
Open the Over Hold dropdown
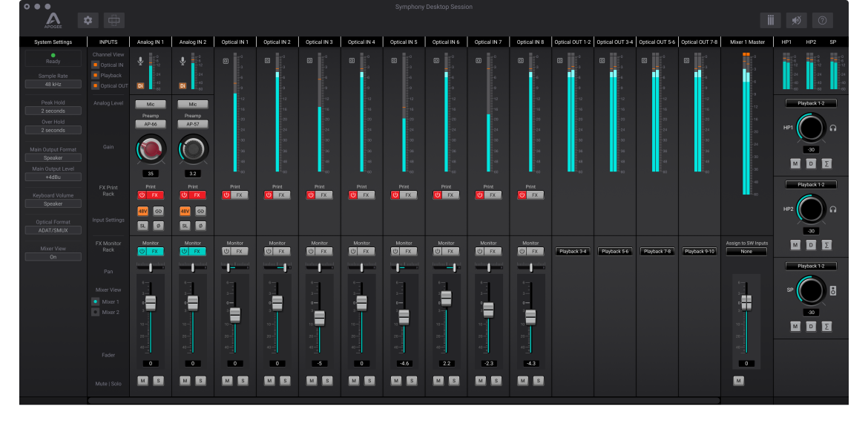click(53, 130)
